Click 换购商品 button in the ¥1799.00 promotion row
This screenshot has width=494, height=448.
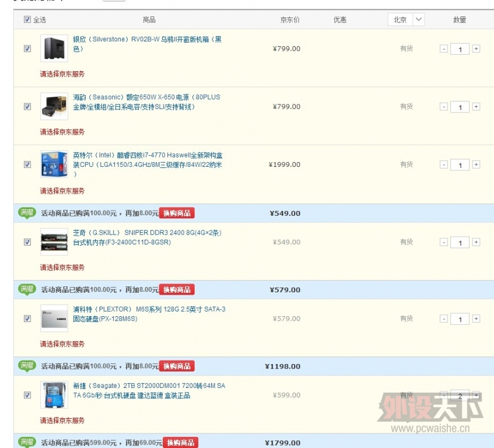[181, 443]
